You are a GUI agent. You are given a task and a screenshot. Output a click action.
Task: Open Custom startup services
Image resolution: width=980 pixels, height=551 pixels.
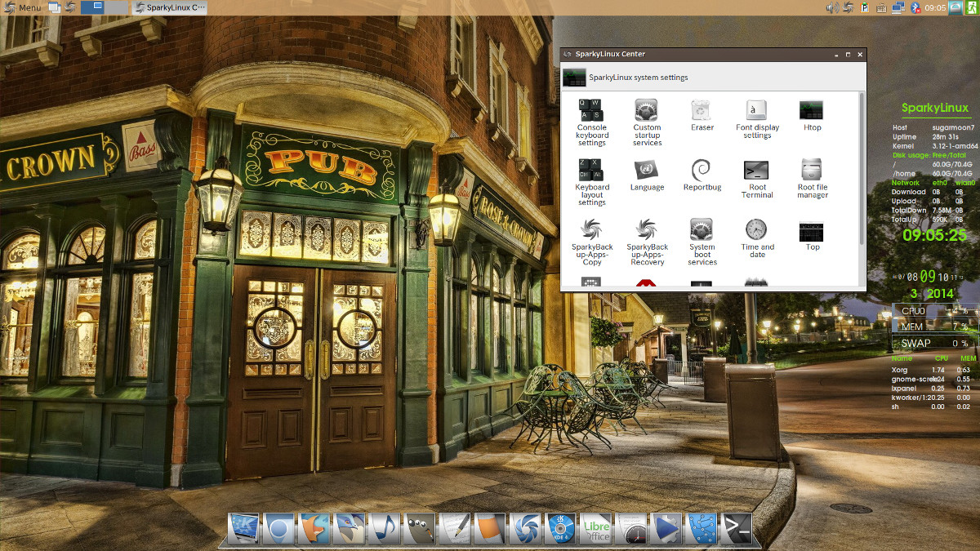[x=647, y=122]
